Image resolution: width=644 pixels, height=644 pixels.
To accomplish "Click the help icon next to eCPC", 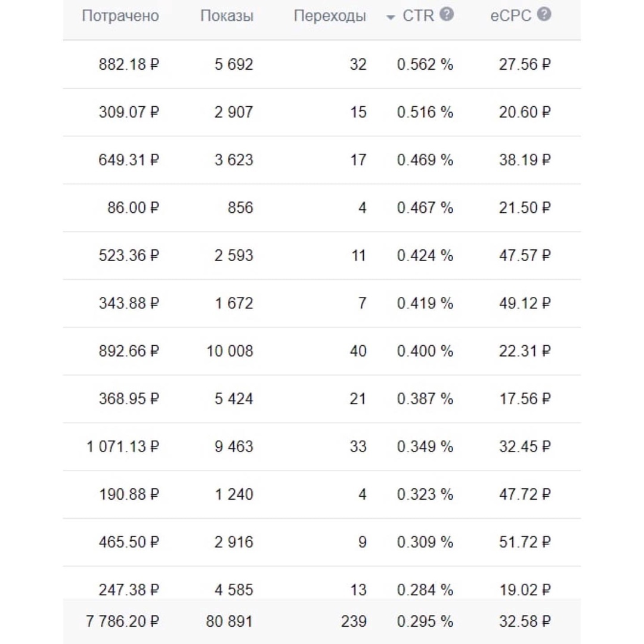I will point(543,15).
